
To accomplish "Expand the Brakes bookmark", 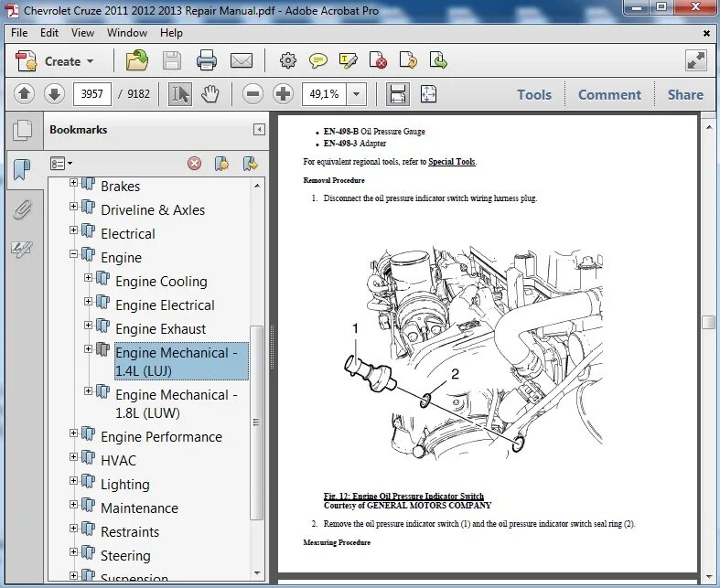I will (x=73, y=183).
